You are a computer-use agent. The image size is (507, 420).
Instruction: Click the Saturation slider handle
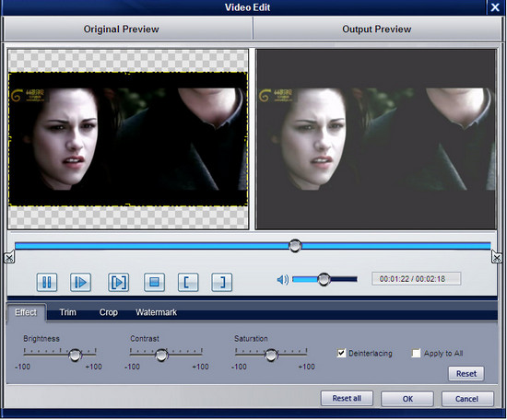tap(271, 355)
